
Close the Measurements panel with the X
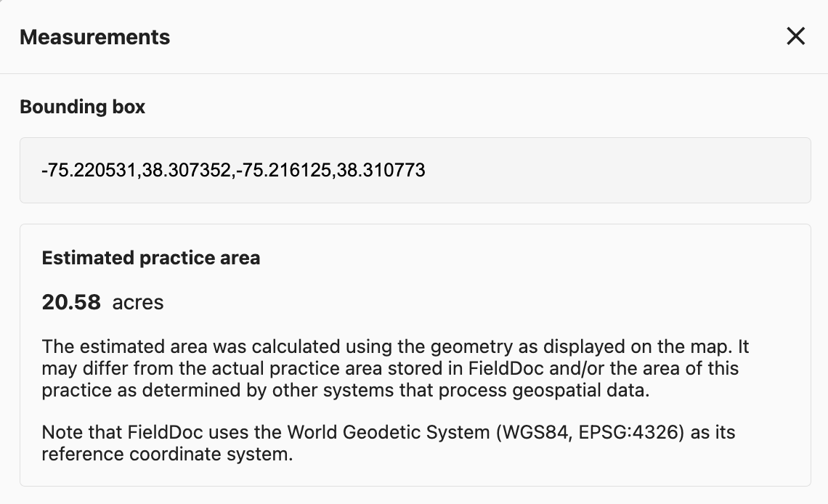(x=796, y=36)
